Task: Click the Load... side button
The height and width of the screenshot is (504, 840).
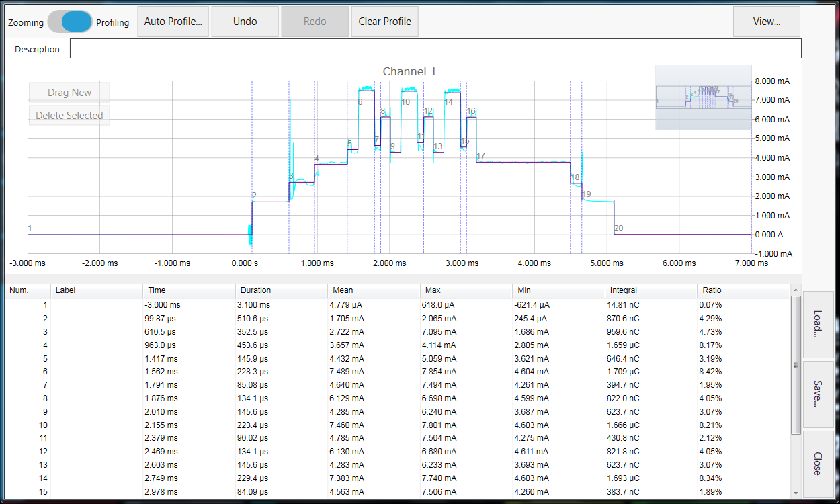Action: 818,325
